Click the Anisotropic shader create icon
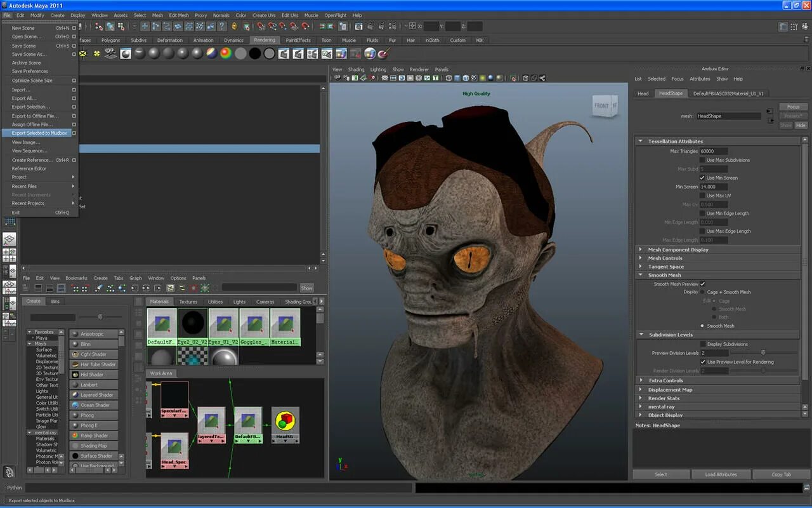Image resolution: width=812 pixels, height=508 pixels. tap(75, 334)
